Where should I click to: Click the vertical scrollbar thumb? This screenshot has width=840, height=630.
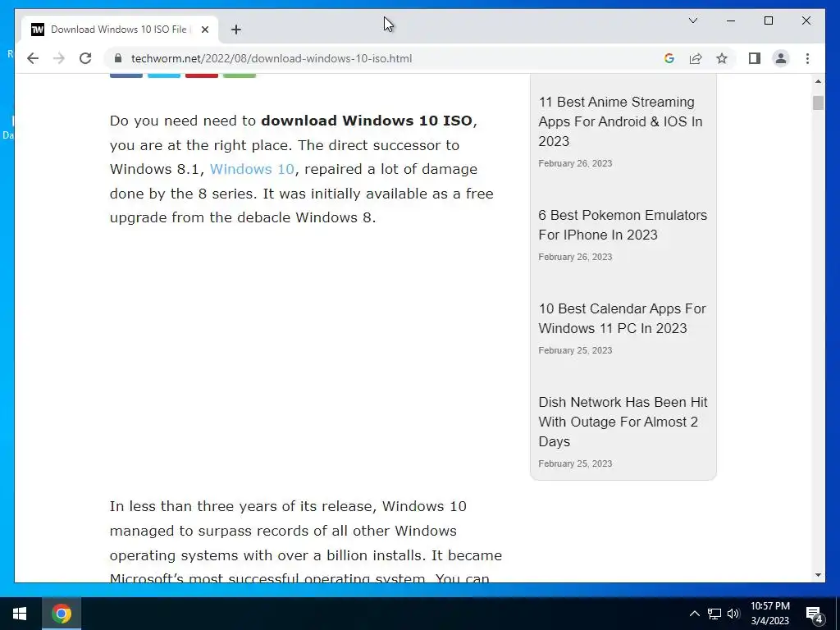(818, 103)
